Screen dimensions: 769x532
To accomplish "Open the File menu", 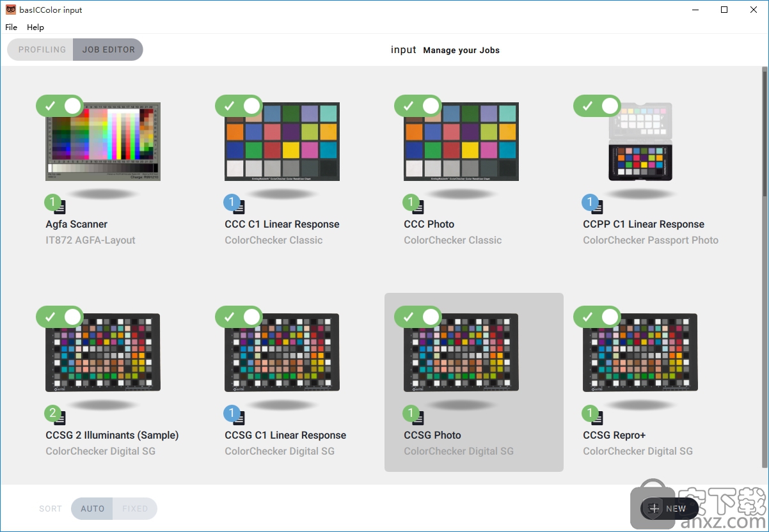I will click(x=12, y=27).
